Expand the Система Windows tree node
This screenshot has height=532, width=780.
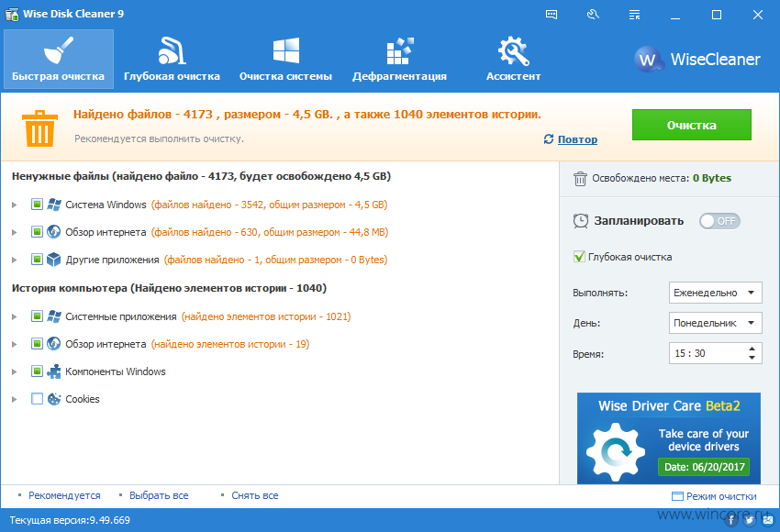15,205
